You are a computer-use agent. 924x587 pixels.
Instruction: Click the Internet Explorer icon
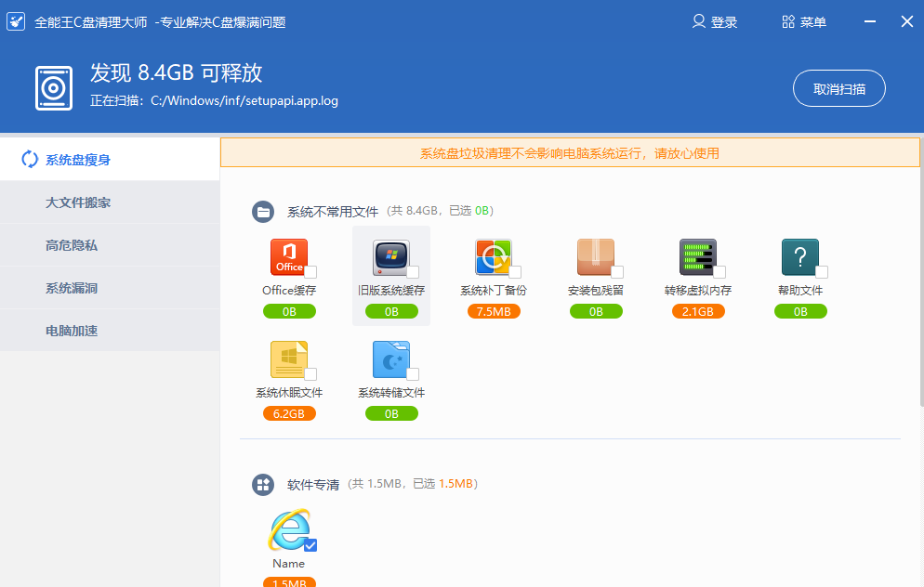coord(288,530)
